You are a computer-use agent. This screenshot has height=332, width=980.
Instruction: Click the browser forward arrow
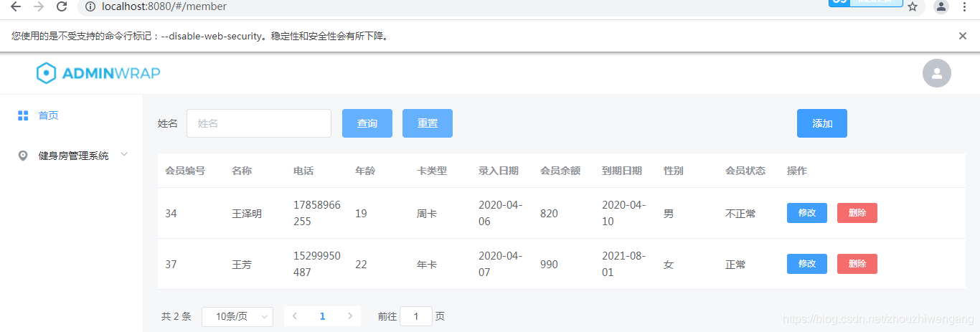[x=39, y=6]
